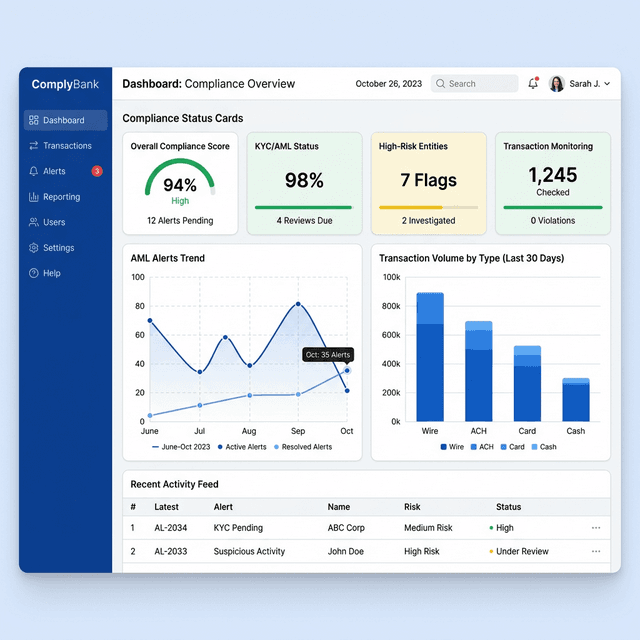Click the Wire bar in volume chart
The image size is (640, 640).
coord(430,357)
